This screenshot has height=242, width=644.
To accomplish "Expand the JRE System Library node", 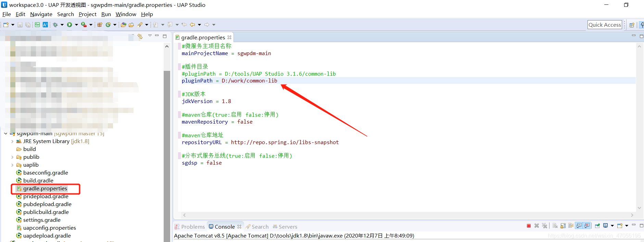I will point(13,141).
